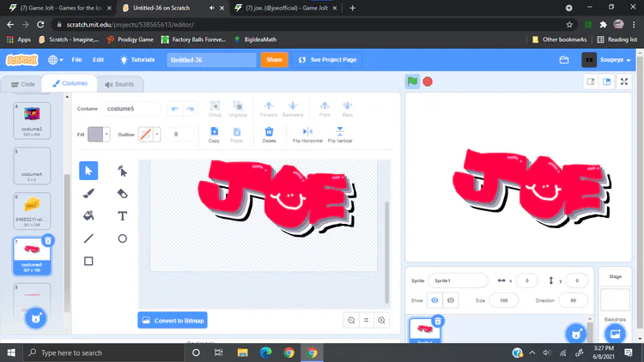Image resolution: width=644 pixels, height=362 pixels.
Task: Open the BigIdeaMath bookmark
Action: (255, 39)
